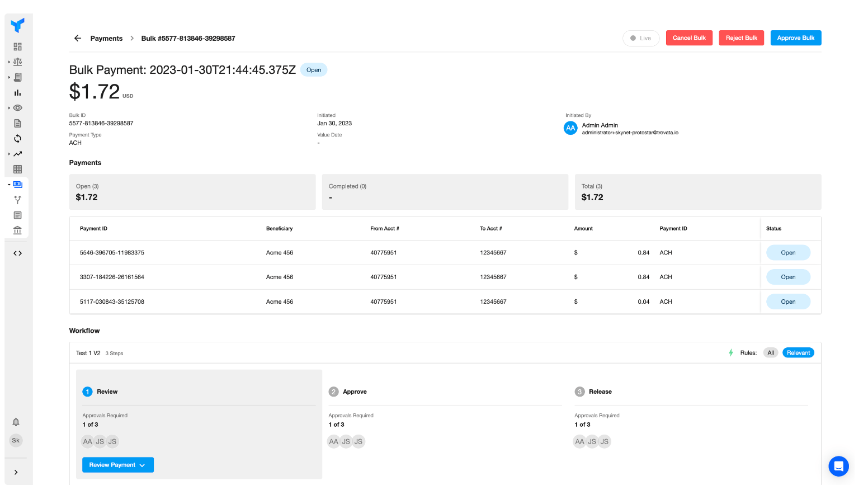This screenshot has width=868, height=490.
Task: Switch Rules filter to All
Action: pyautogui.click(x=771, y=352)
